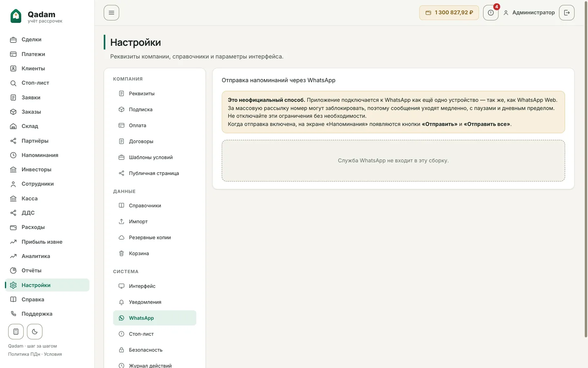Open the Условия footer link
This screenshot has width=588, height=368.
pos(53,354)
